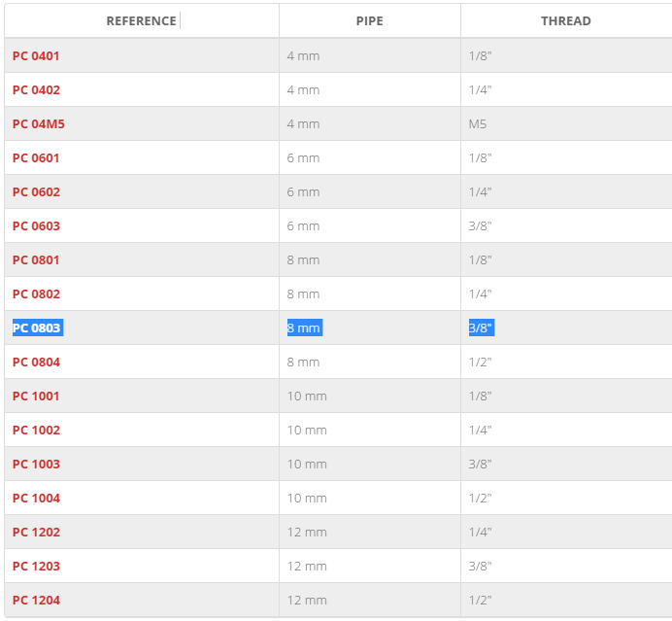672x621 pixels.
Task: Click the PIPE column header
Action: click(x=370, y=21)
